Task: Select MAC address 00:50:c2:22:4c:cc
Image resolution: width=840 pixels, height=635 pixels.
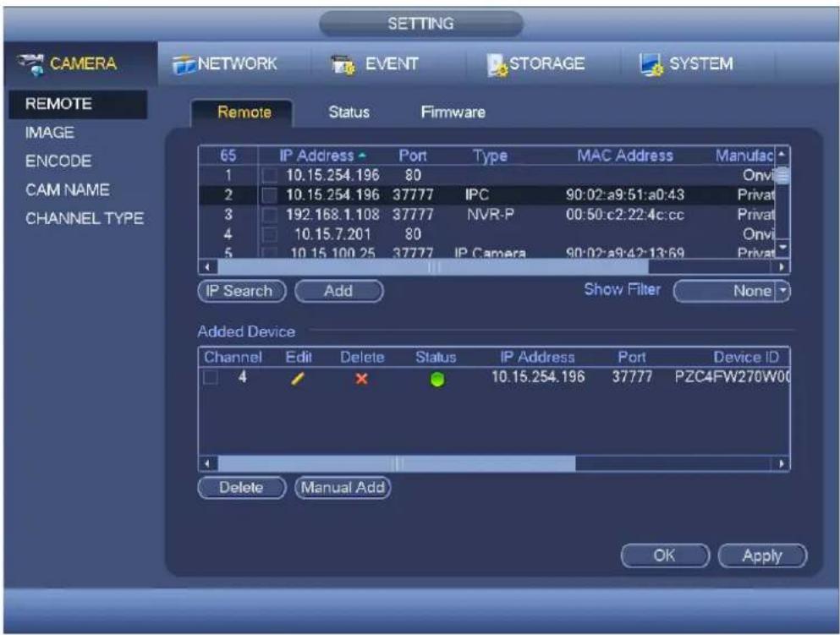Action: click(x=624, y=215)
